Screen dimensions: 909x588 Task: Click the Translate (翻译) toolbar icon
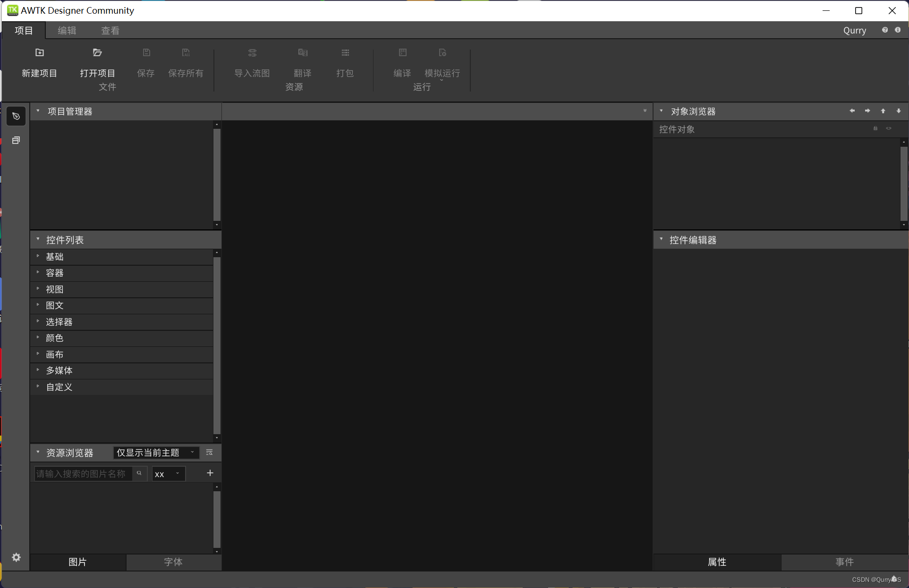303,52
